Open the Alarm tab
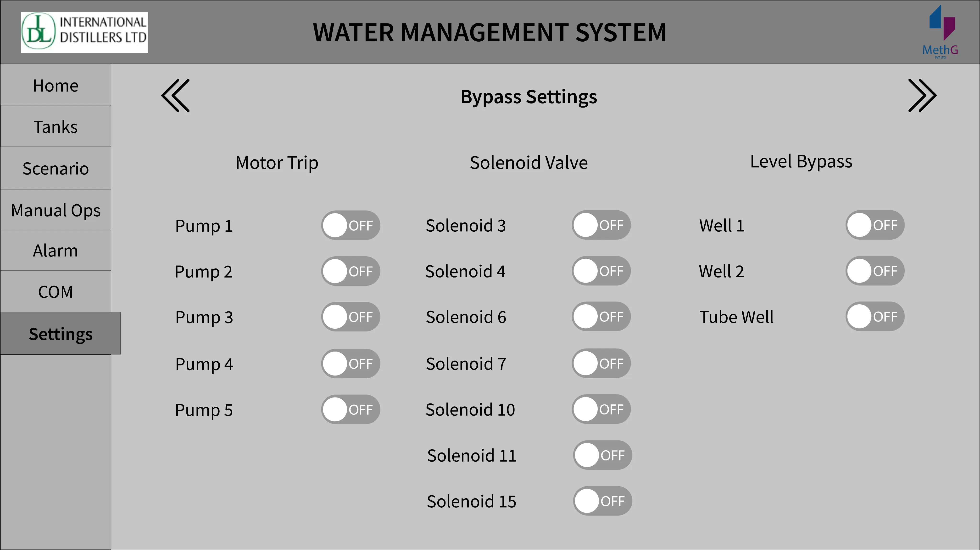The image size is (980, 550). pos(56,251)
